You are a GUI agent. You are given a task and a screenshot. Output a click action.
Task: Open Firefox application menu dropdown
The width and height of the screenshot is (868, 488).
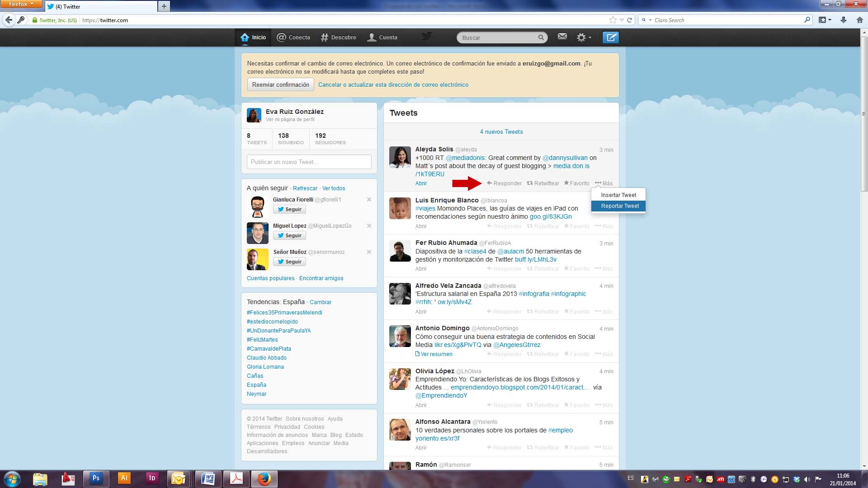pos(21,4)
